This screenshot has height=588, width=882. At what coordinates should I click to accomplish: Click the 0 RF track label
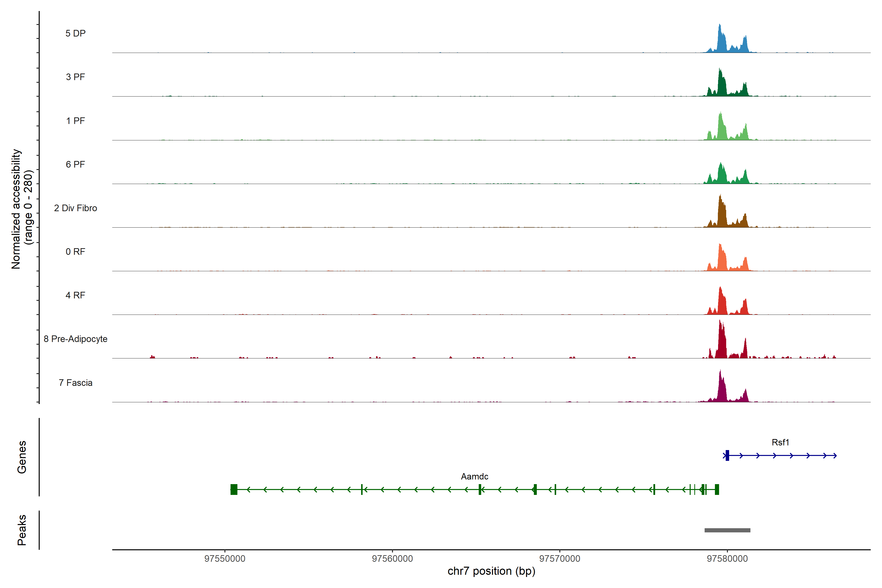click(75, 252)
